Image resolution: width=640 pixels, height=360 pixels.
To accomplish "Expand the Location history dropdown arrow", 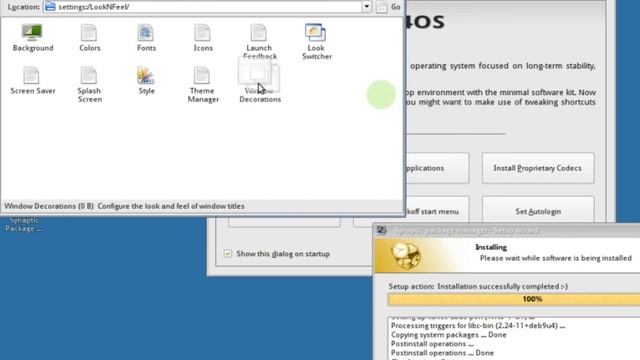I will [367, 7].
